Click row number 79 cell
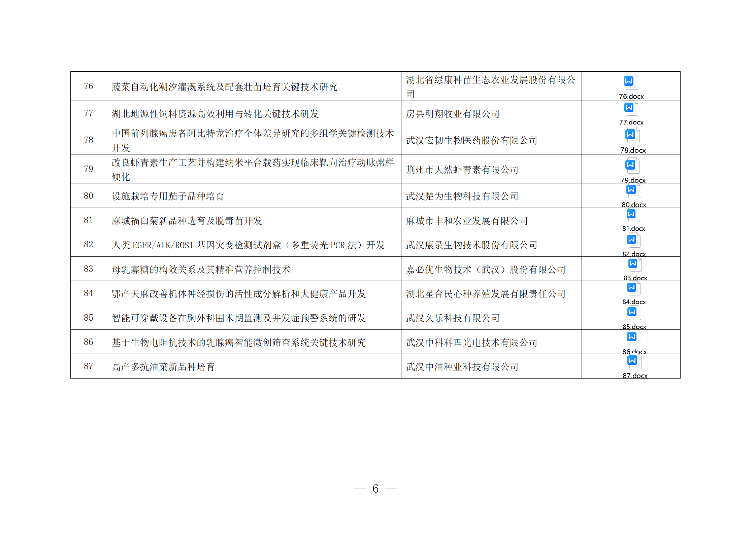The height and width of the screenshot is (534, 756). point(89,169)
